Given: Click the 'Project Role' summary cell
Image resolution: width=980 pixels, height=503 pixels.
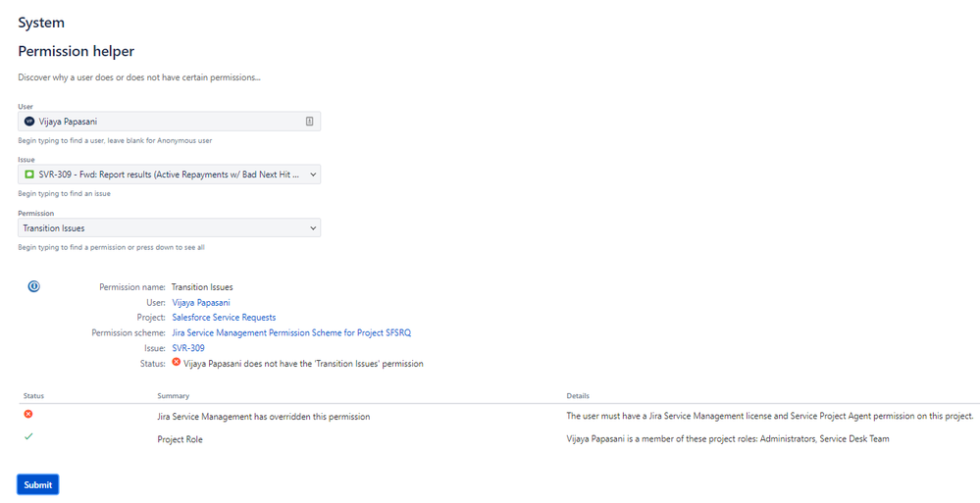Looking at the screenshot, I should click(x=180, y=439).
